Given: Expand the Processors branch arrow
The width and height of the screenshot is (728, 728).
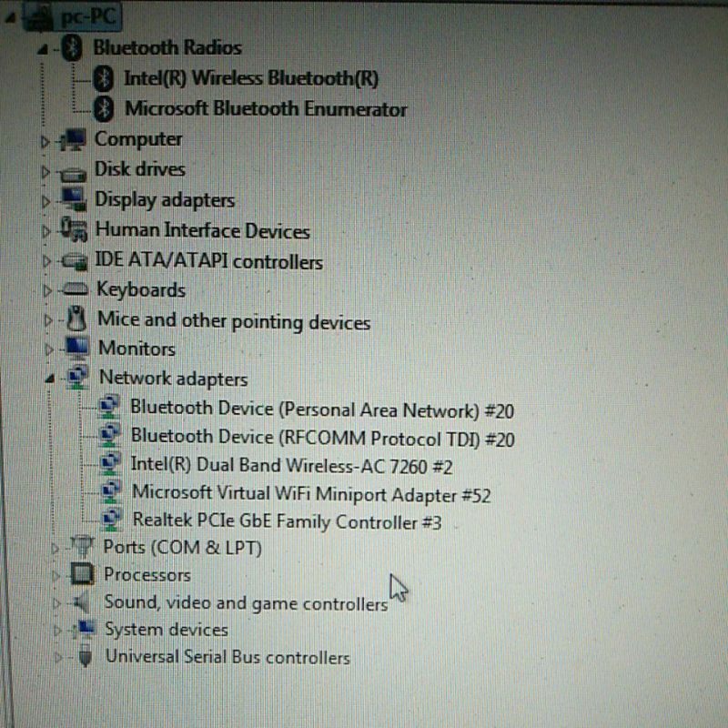Looking at the screenshot, I should click(x=56, y=576).
